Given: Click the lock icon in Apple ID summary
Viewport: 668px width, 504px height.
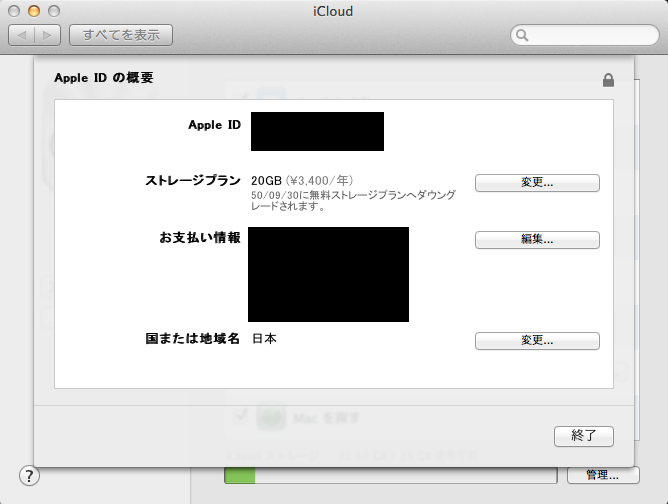Looking at the screenshot, I should pyautogui.click(x=608, y=80).
